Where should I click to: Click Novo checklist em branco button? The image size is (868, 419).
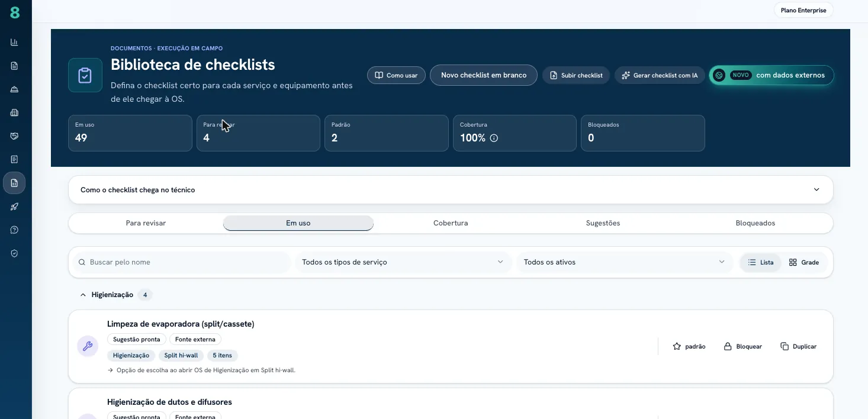click(x=484, y=75)
